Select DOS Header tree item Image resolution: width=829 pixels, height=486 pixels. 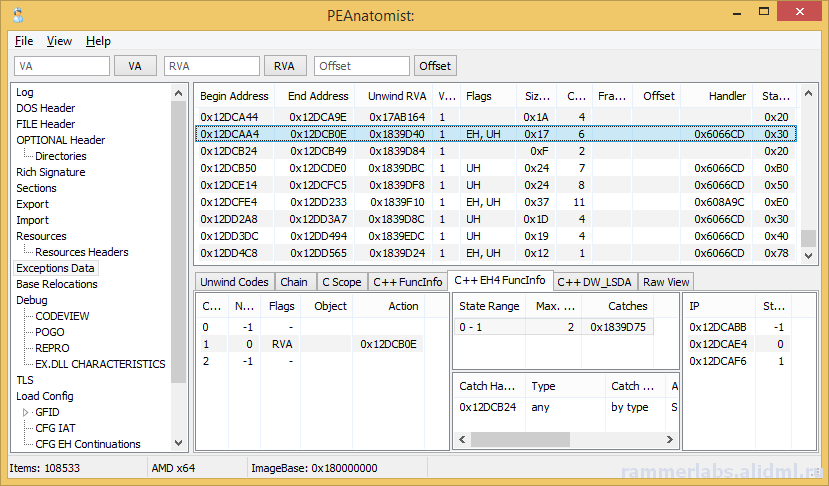tap(45, 108)
